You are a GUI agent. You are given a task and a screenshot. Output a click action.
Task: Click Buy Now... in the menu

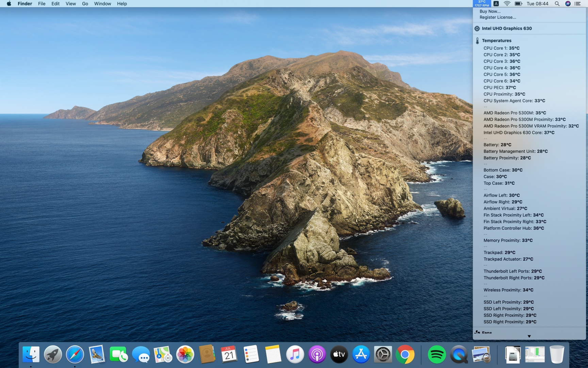(490, 11)
